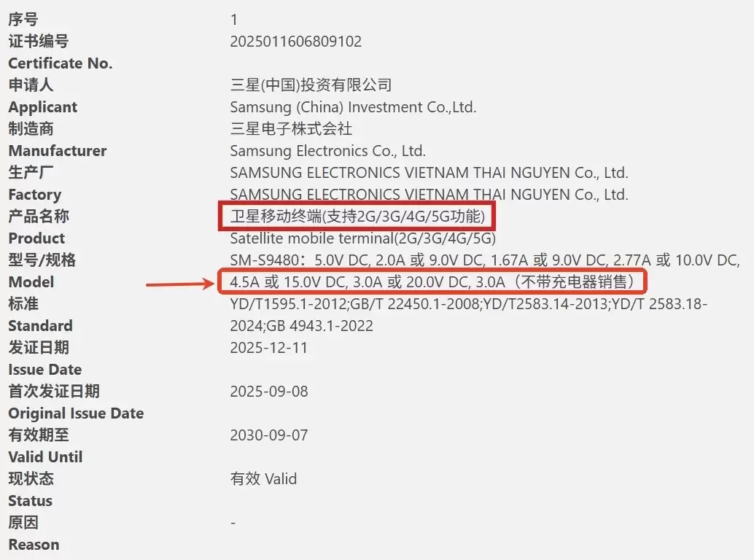This screenshot has height=560, width=754.
Task: Click the Samsung Electronics Co., Ltd. manufacturer value
Action: point(327,151)
